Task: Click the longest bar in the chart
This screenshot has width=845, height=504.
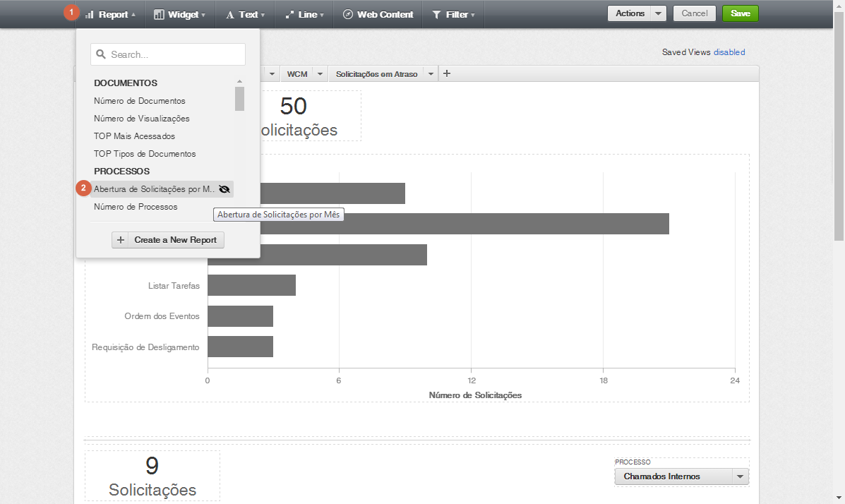Action: (x=465, y=224)
